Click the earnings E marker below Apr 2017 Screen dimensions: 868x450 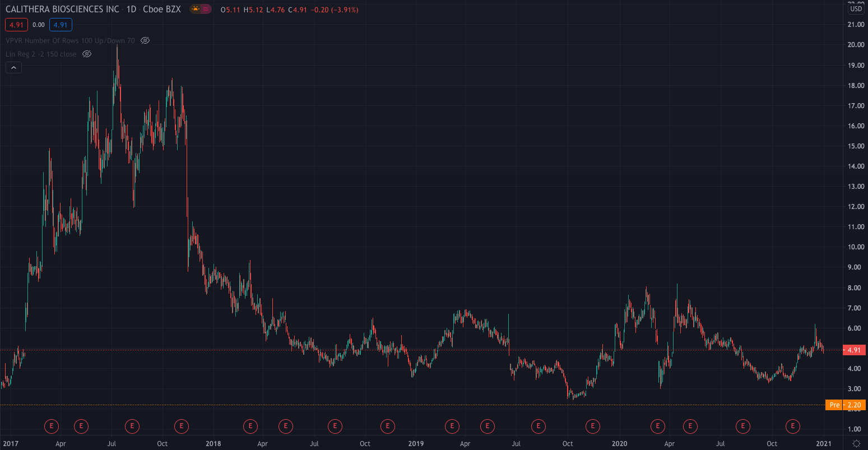(x=52, y=426)
